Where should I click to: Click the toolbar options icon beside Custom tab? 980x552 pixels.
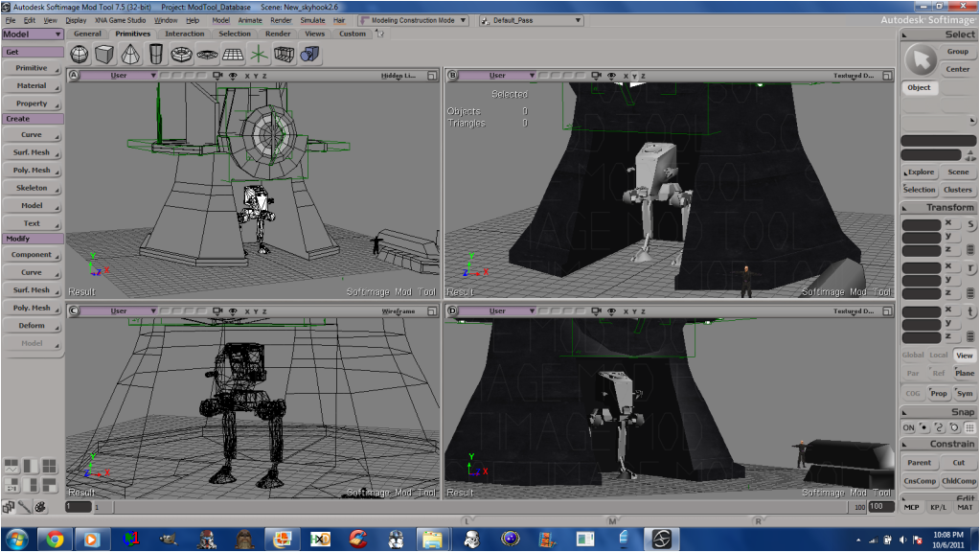379,34
